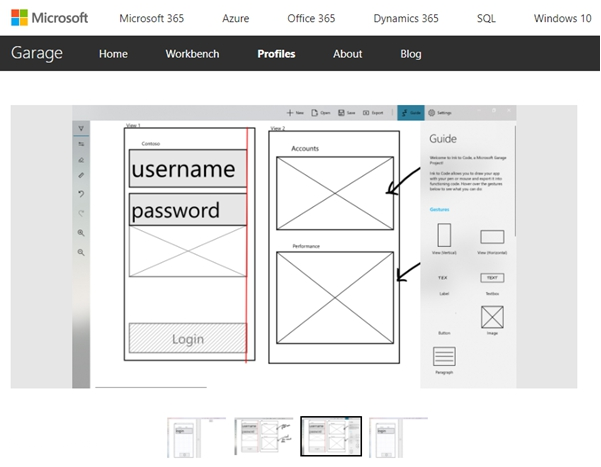Go to the Blog section
Viewport: 601px width, 467px height.
click(x=411, y=54)
